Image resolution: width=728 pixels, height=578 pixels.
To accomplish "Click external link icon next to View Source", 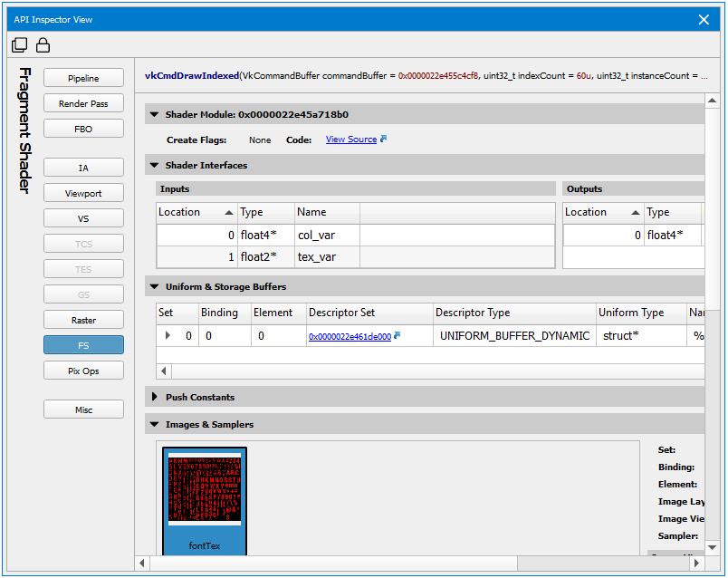I will point(384,140).
